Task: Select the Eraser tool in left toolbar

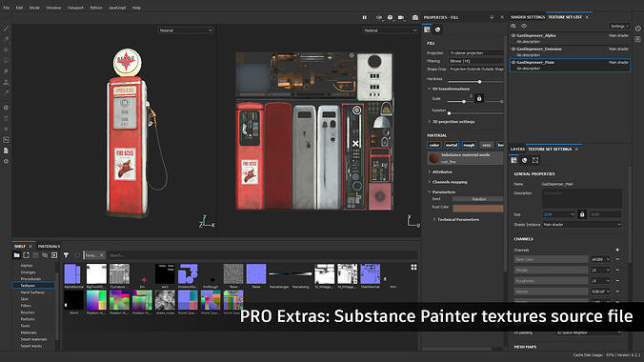Action: [x=6, y=39]
